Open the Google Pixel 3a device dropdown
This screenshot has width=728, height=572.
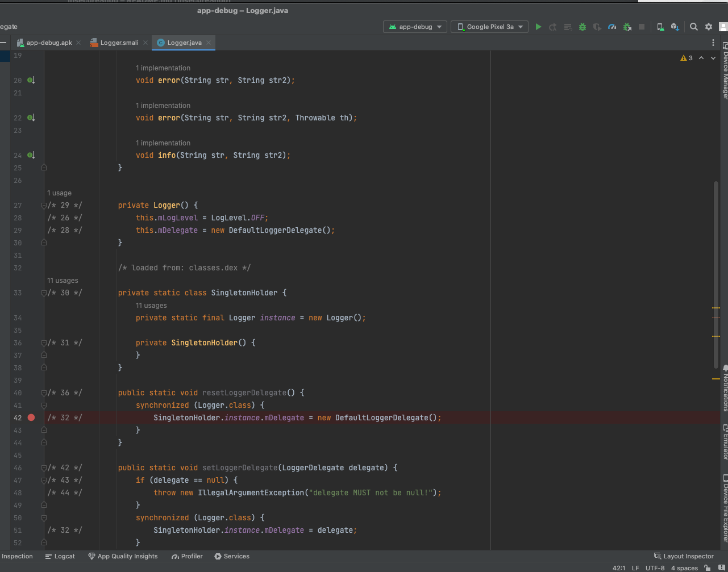489,27
